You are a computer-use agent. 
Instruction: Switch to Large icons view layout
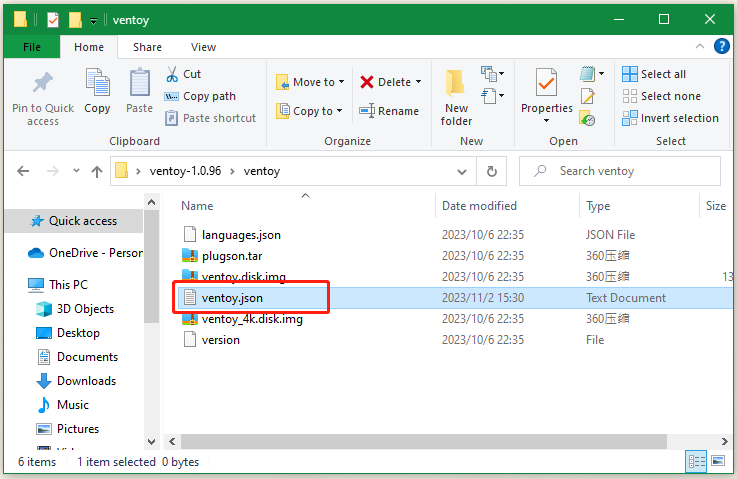pyautogui.click(x=718, y=461)
